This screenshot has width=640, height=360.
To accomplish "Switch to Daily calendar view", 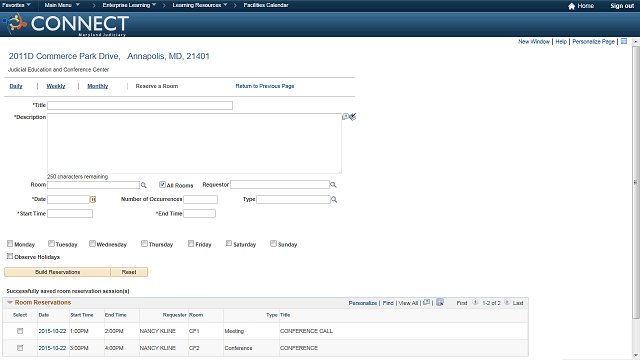I will 16,86.
